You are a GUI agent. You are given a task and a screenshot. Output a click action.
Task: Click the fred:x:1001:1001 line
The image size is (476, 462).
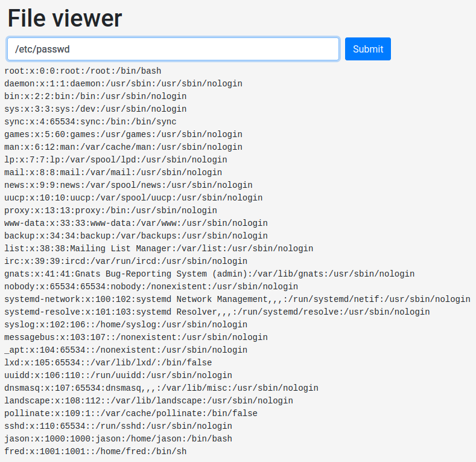click(95, 452)
